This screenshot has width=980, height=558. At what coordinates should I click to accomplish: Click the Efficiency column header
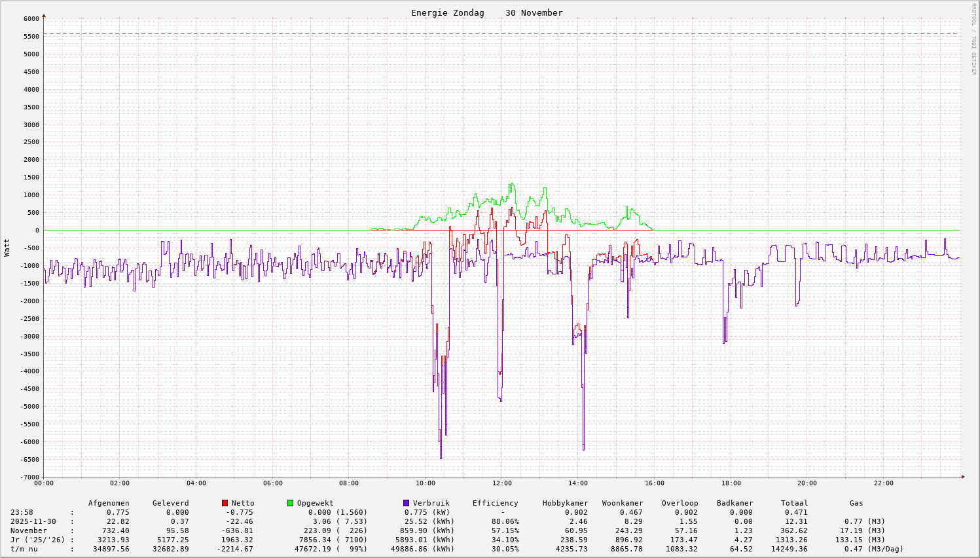[495, 503]
